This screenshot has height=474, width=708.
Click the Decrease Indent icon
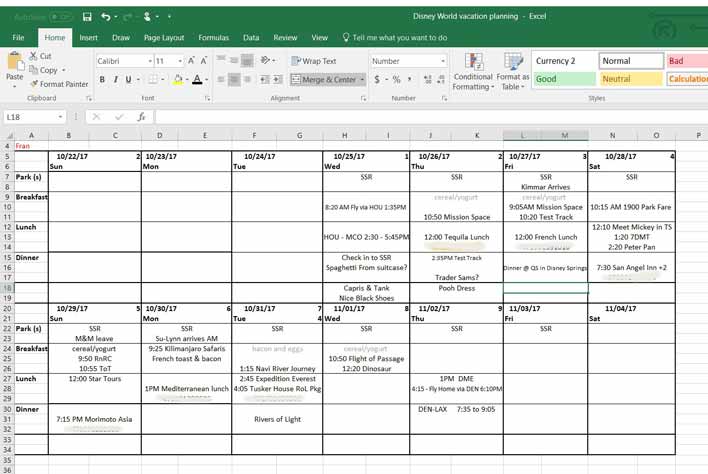point(265,79)
